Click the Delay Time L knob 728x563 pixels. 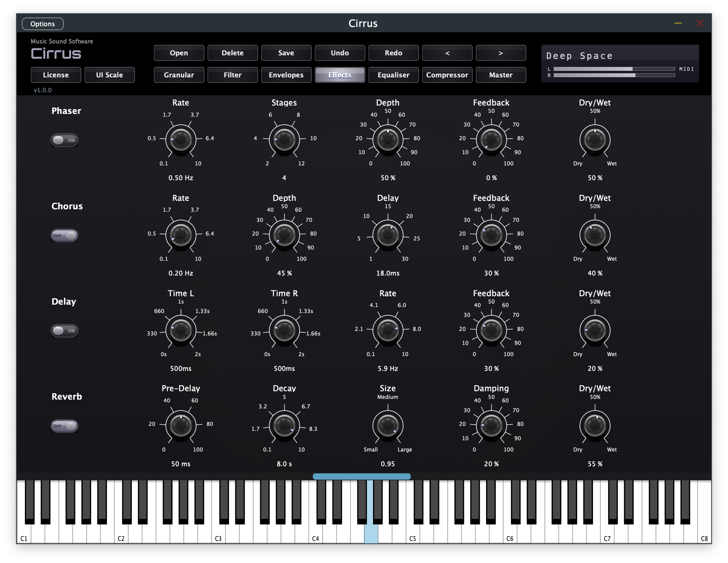click(x=181, y=330)
